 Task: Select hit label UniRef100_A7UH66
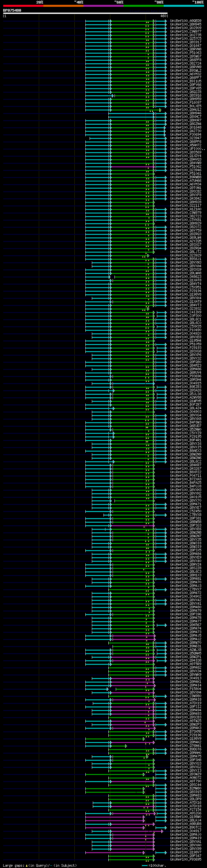point(186,181)
